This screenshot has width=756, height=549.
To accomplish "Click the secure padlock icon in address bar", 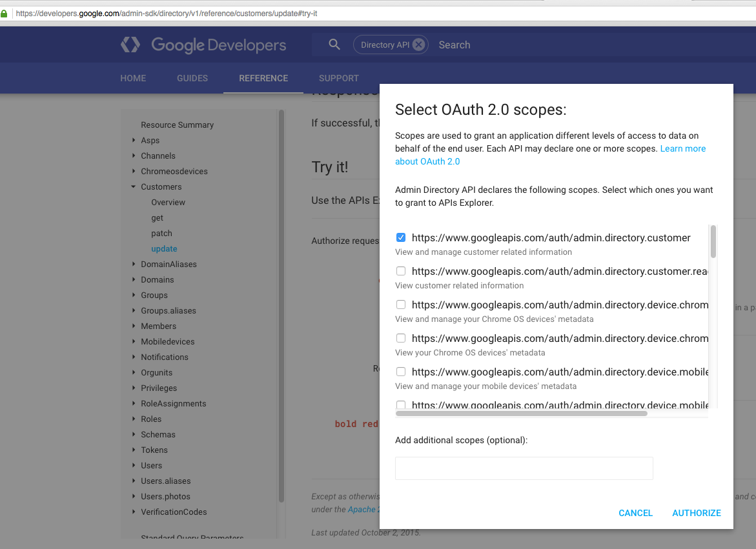I will (x=4, y=14).
